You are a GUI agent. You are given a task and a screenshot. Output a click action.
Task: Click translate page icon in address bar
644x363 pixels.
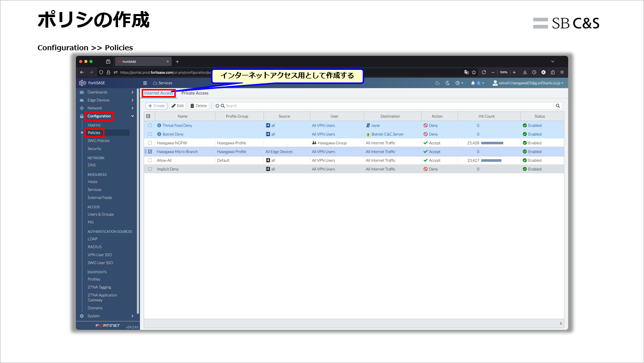466,72
